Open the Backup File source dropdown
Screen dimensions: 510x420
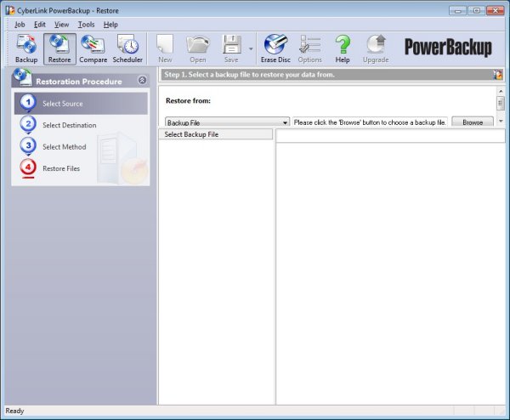point(227,122)
